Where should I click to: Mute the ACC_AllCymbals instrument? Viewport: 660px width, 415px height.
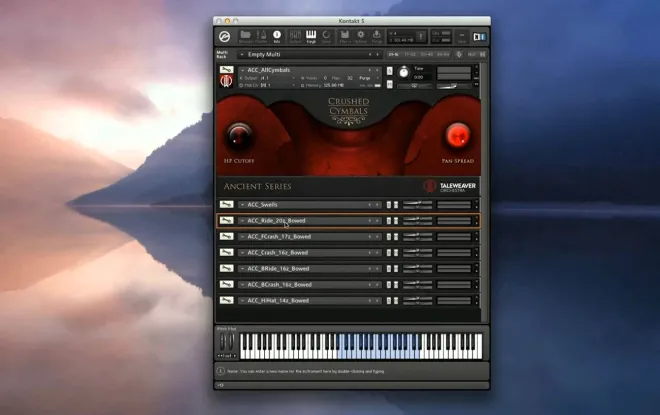click(390, 85)
